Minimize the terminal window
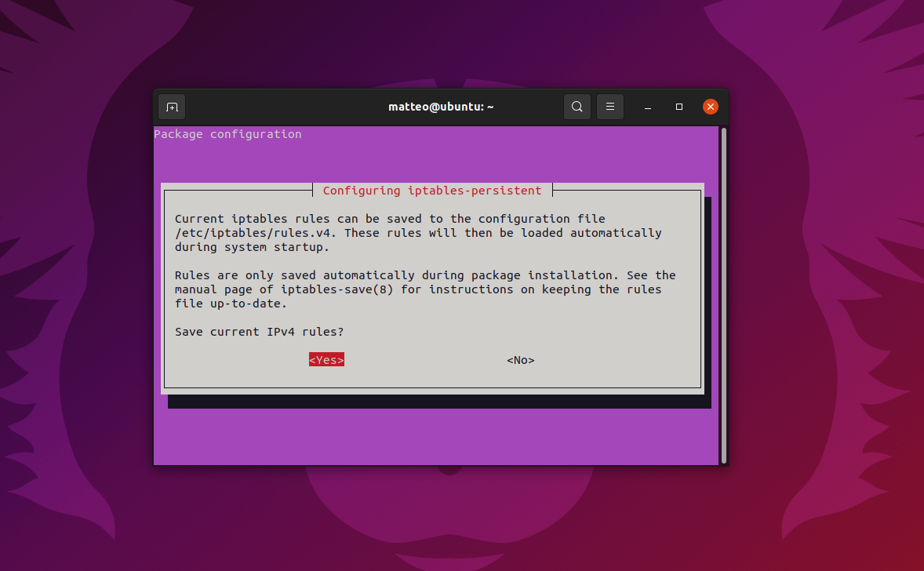 [647, 106]
